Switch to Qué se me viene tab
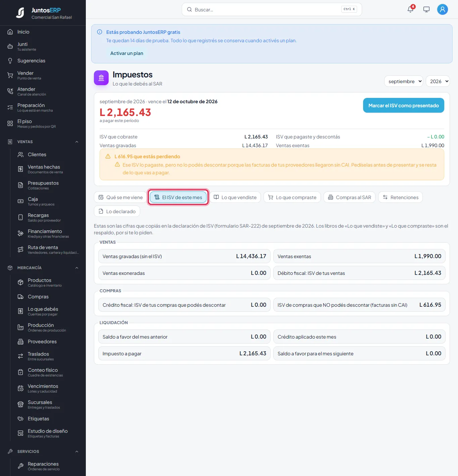The height and width of the screenshot is (476, 458). 120,197
